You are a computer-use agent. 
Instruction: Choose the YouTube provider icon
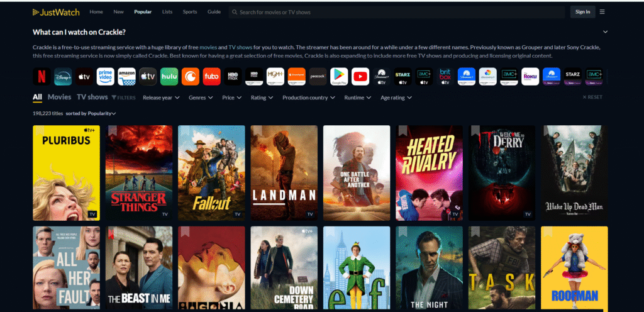coord(360,76)
